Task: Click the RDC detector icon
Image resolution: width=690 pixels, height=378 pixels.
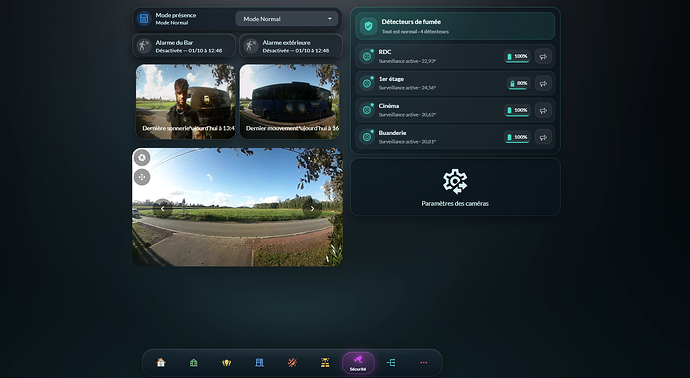Action: (367, 56)
